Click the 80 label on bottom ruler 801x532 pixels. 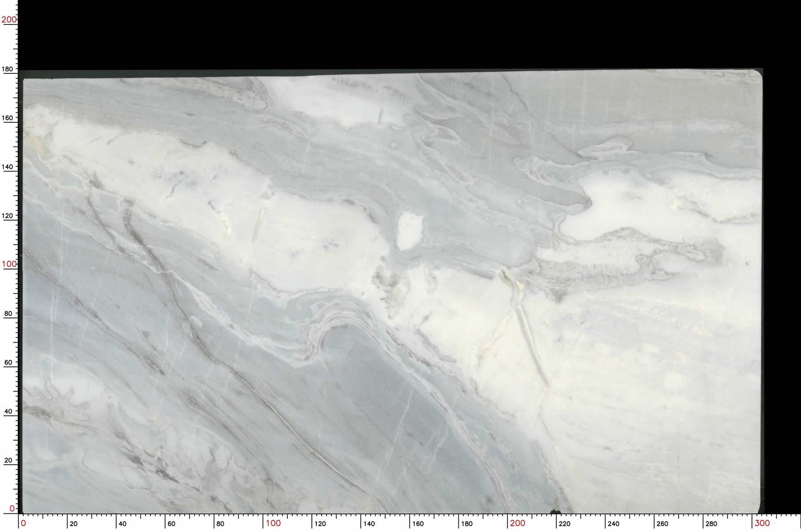pyautogui.click(x=220, y=524)
